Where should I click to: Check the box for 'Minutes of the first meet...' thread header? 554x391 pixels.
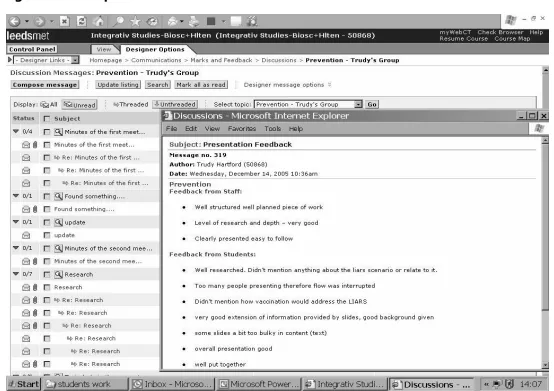point(47,132)
